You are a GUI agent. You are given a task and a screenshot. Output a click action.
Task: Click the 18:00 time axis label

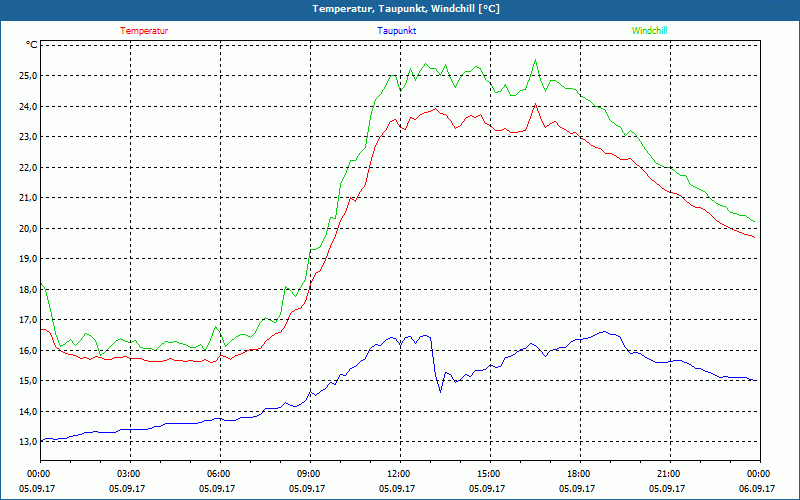click(581, 474)
